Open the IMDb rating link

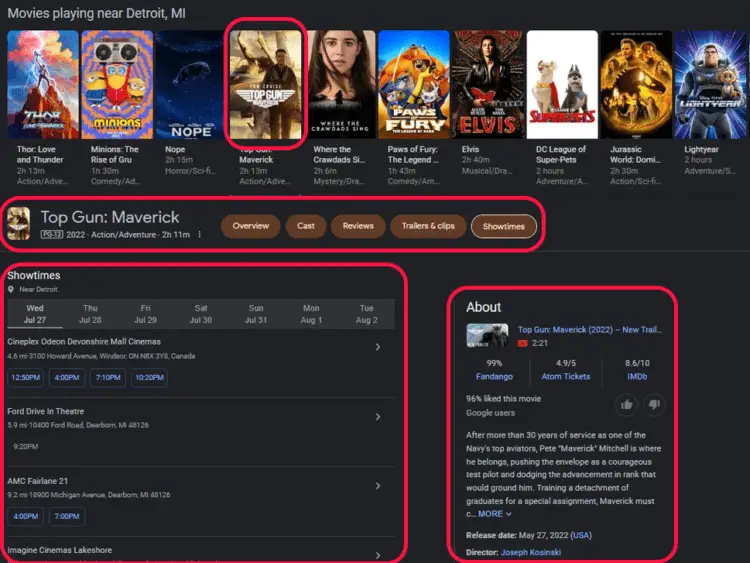click(x=637, y=376)
